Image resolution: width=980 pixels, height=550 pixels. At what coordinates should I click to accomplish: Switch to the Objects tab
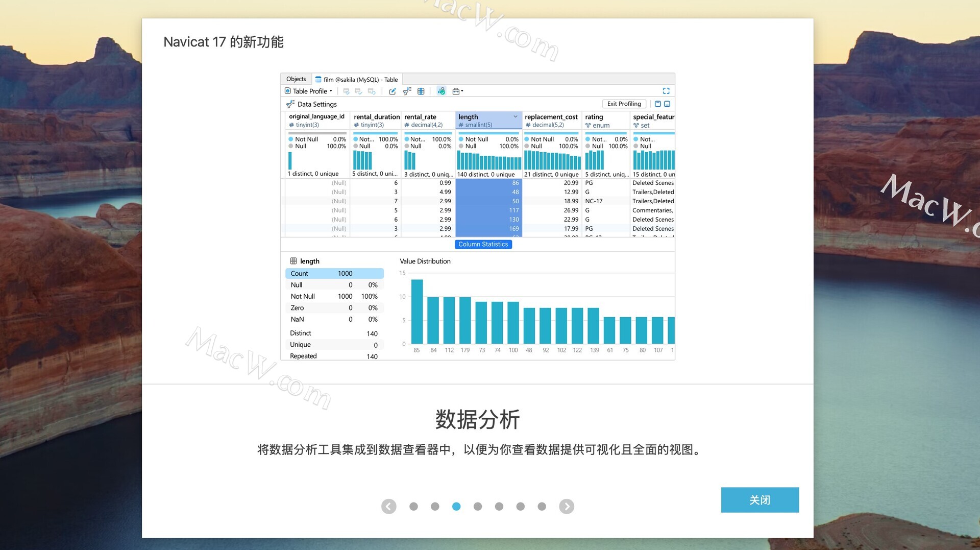(x=296, y=79)
